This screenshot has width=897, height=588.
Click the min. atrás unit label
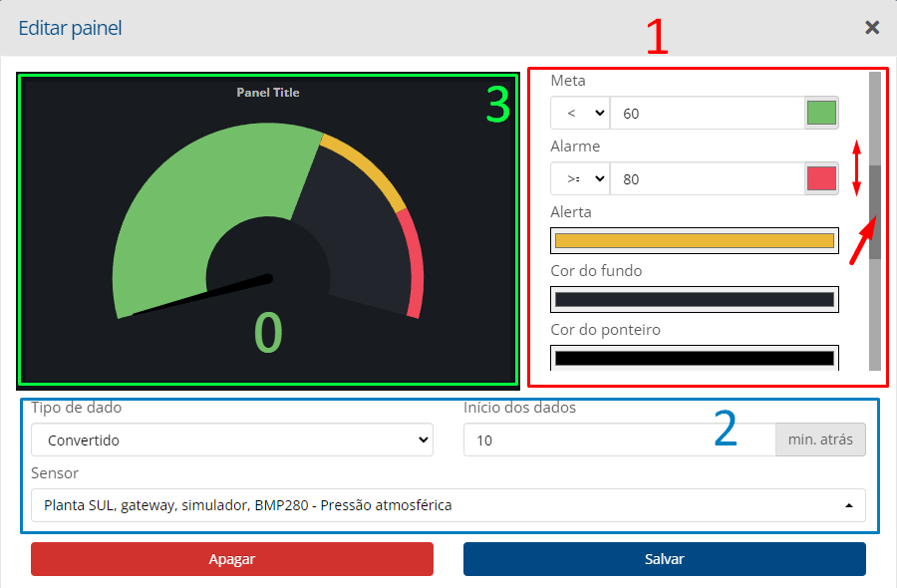point(820,440)
